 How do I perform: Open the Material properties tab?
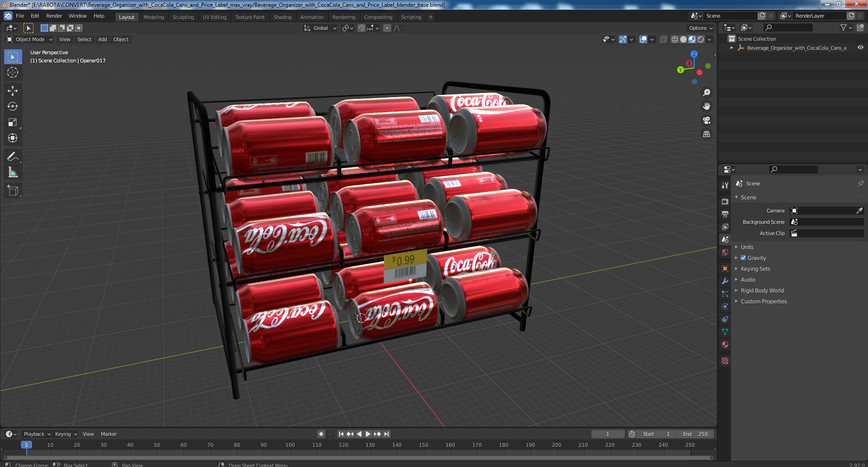click(725, 344)
